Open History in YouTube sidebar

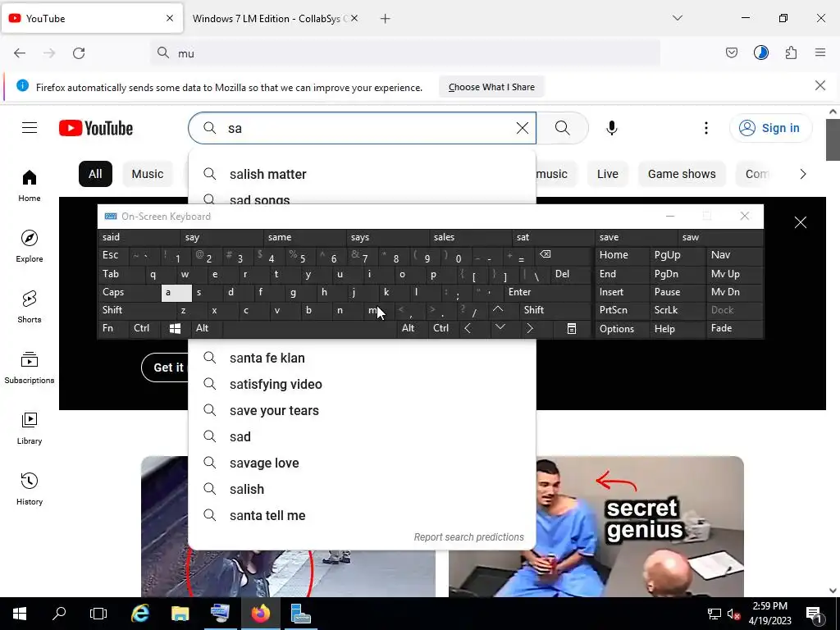30,489
